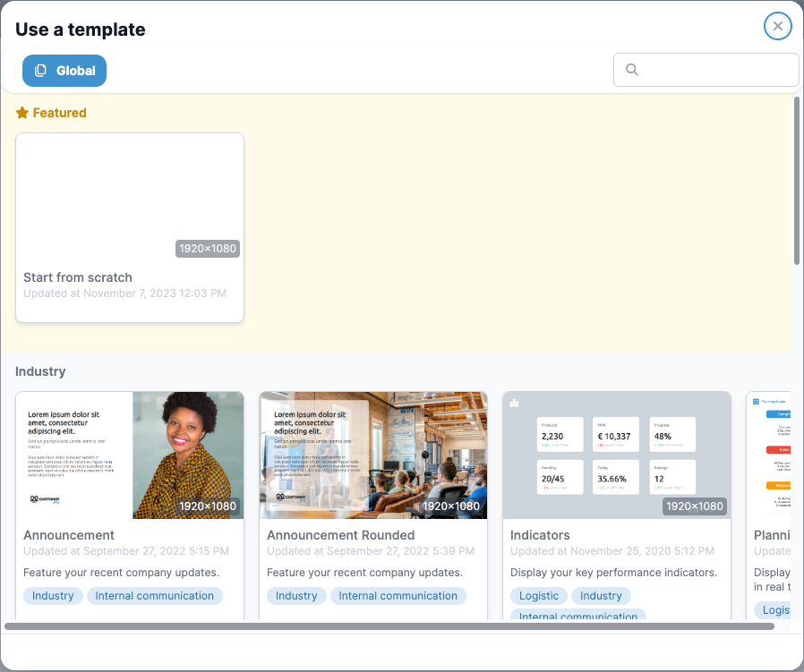Screen dimensions: 804x672
Task: Click the Featured star icon
Action: (x=22, y=113)
